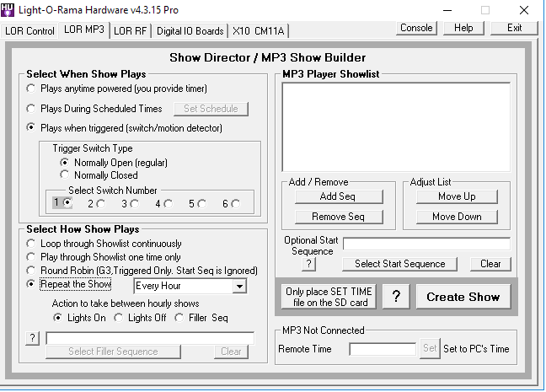Open the Console window button

point(416,28)
